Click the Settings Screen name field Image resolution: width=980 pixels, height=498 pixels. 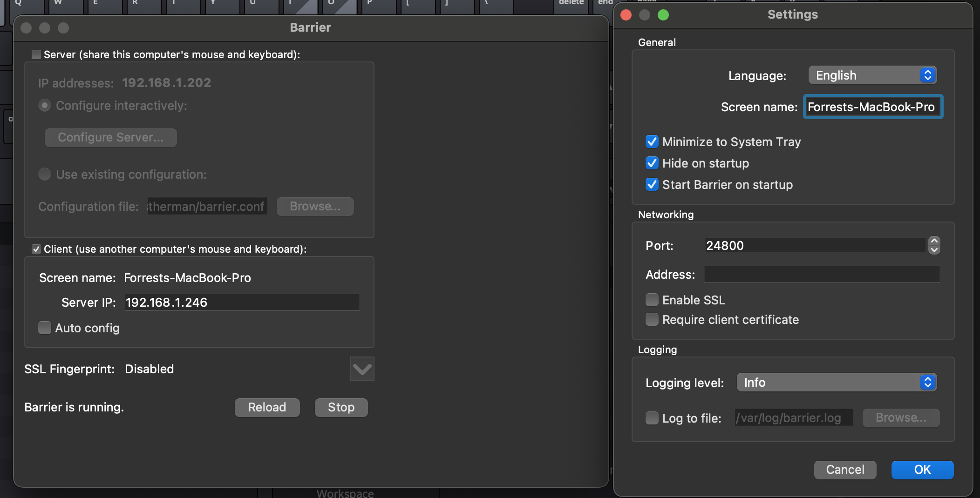tap(873, 107)
